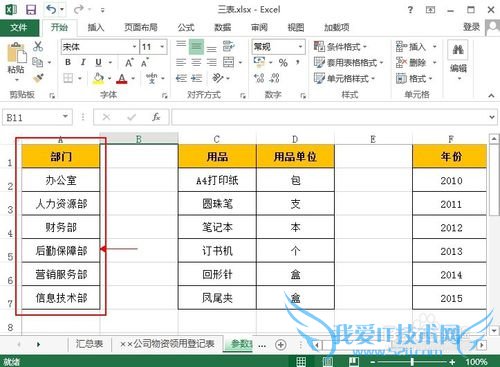The width and height of the screenshot is (500, 367).
Task: Cut selection using scissors icon
Action: (38, 46)
